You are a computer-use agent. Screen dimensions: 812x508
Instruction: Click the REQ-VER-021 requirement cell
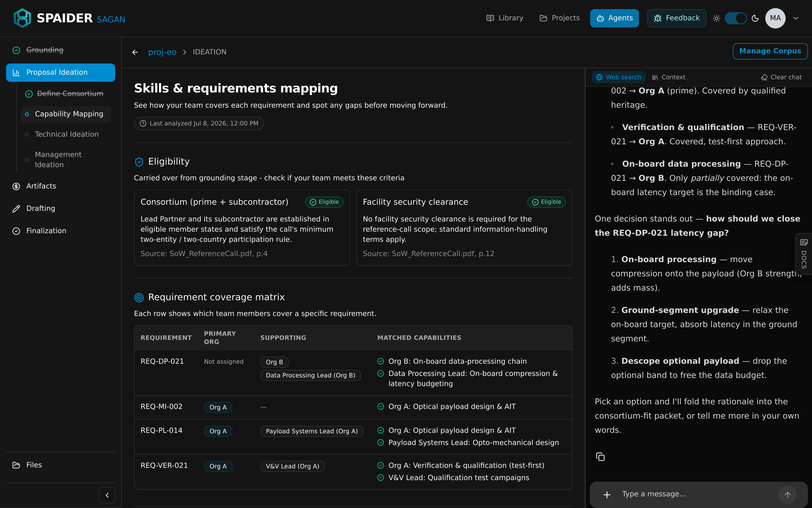[x=165, y=465]
